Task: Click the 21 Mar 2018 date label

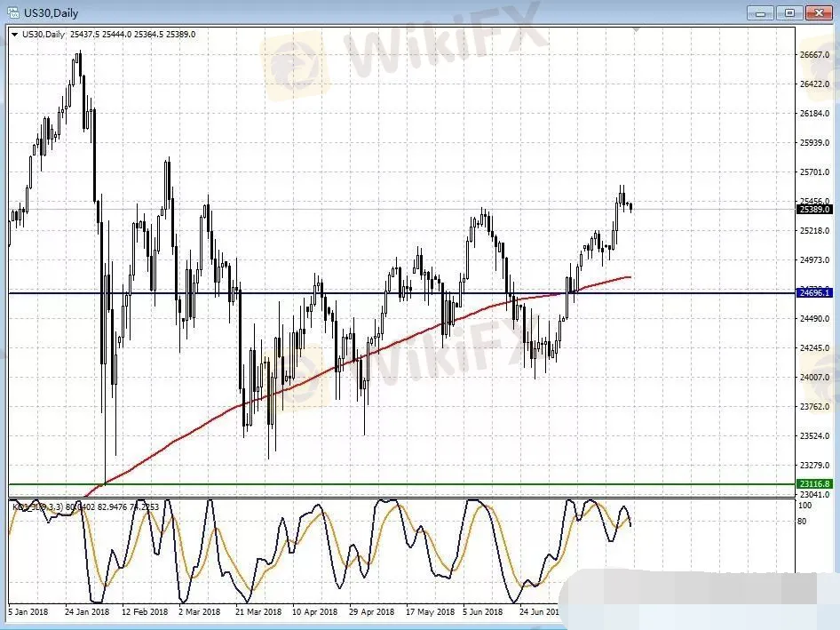Action: (x=258, y=611)
